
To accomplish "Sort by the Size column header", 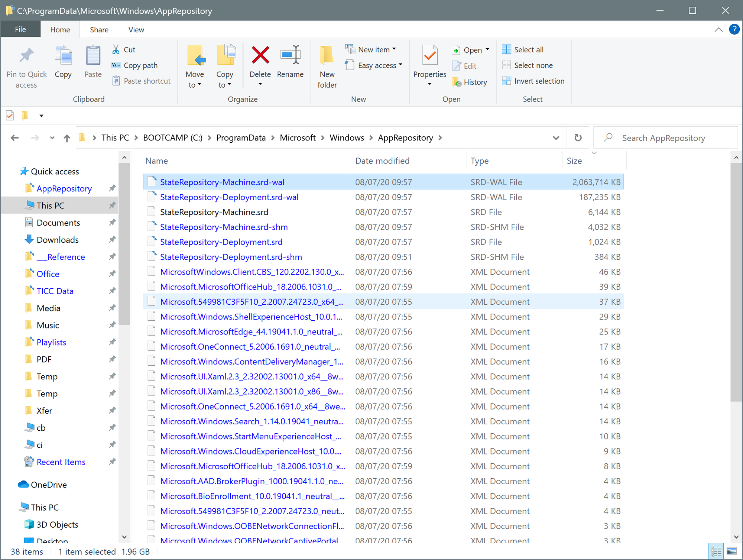I will 594,161.
